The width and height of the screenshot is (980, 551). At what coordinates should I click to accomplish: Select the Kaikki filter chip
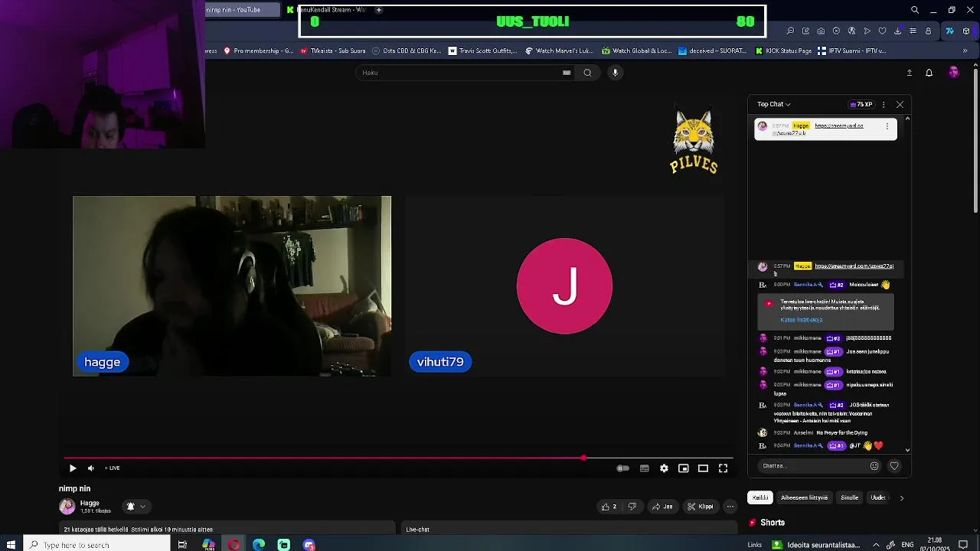[760, 497]
